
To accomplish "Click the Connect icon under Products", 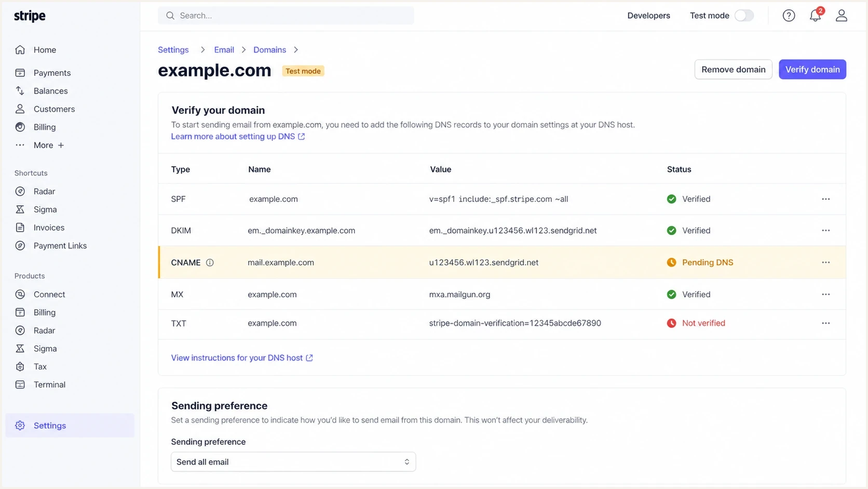I will click(20, 294).
